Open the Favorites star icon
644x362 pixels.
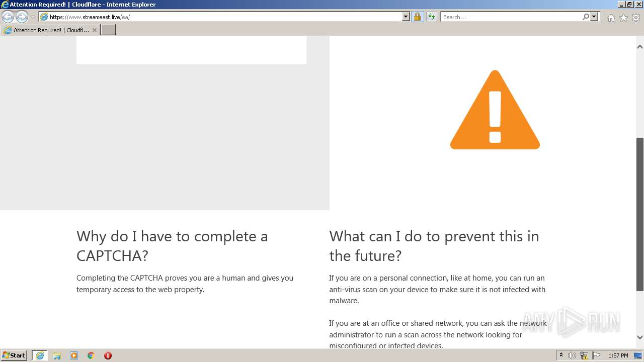623,18
